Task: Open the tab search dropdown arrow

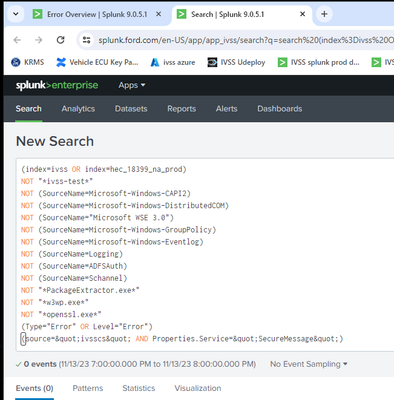Action: pyautogui.click(x=16, y=14)
